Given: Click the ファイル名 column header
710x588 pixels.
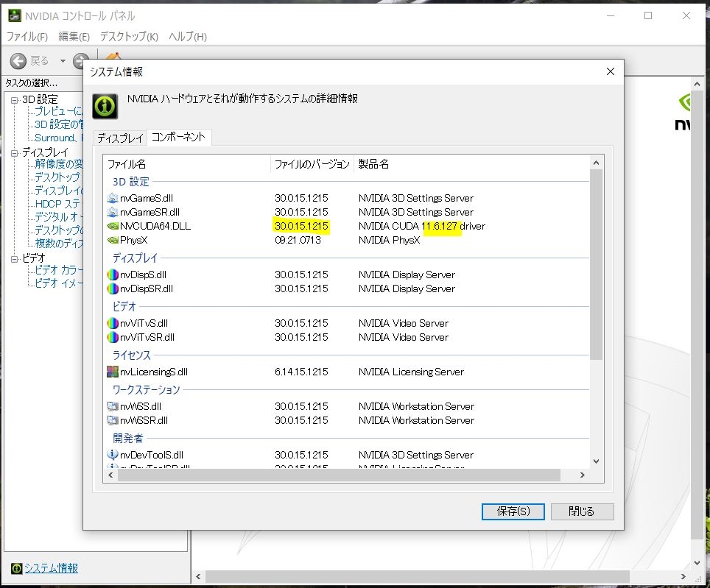Looking at the screenshot, I should [x=186, y=163].
